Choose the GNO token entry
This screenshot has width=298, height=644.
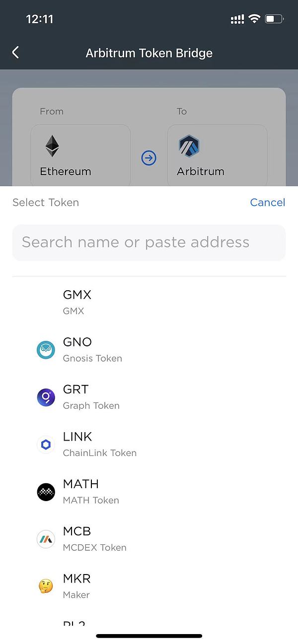77,342
